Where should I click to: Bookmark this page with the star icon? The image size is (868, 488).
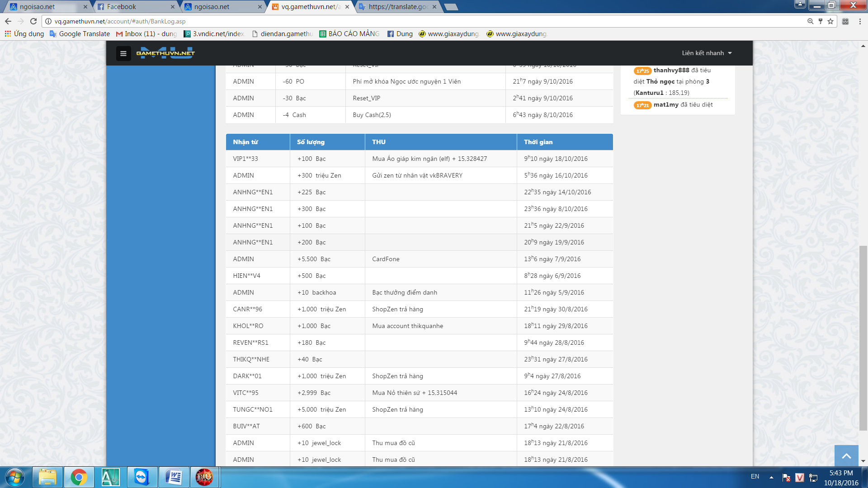(830, 21)
